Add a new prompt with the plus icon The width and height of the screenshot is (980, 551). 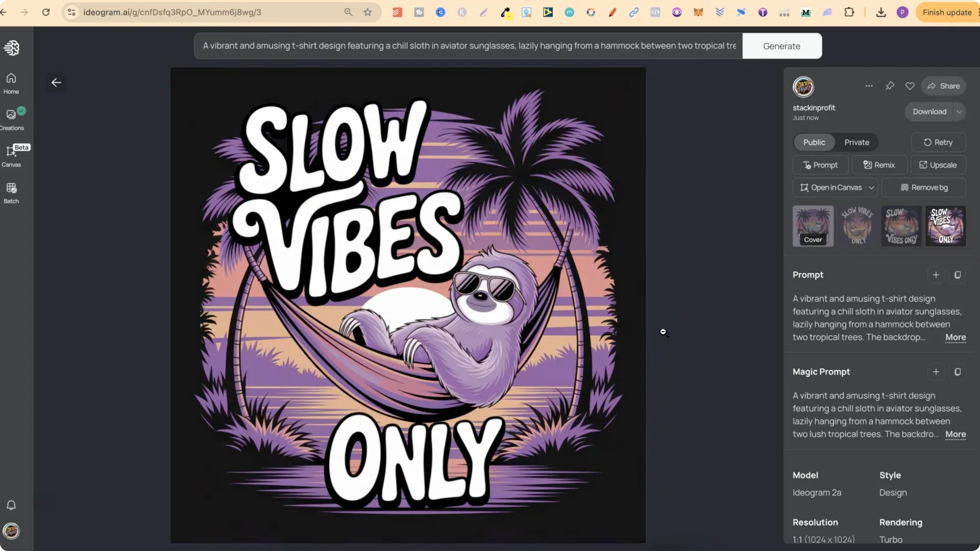coord(936,274)
